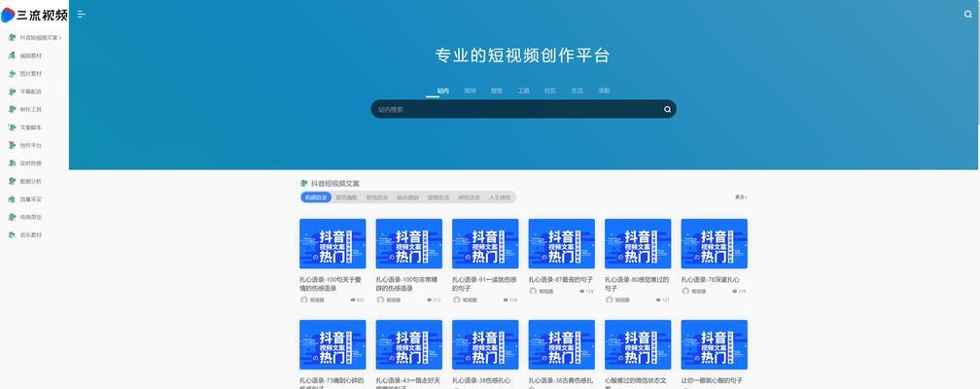Expand the 抖音短视频文案 sidebar submenu arrow
This screenshot has height=389, width=980.
click(x=60, y=38)
